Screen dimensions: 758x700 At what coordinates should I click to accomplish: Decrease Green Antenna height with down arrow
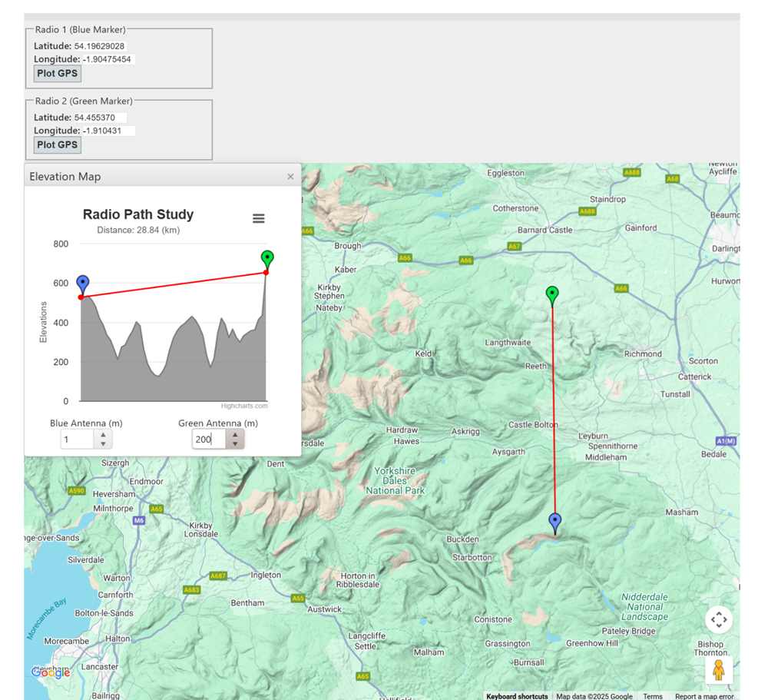[236, 444]
